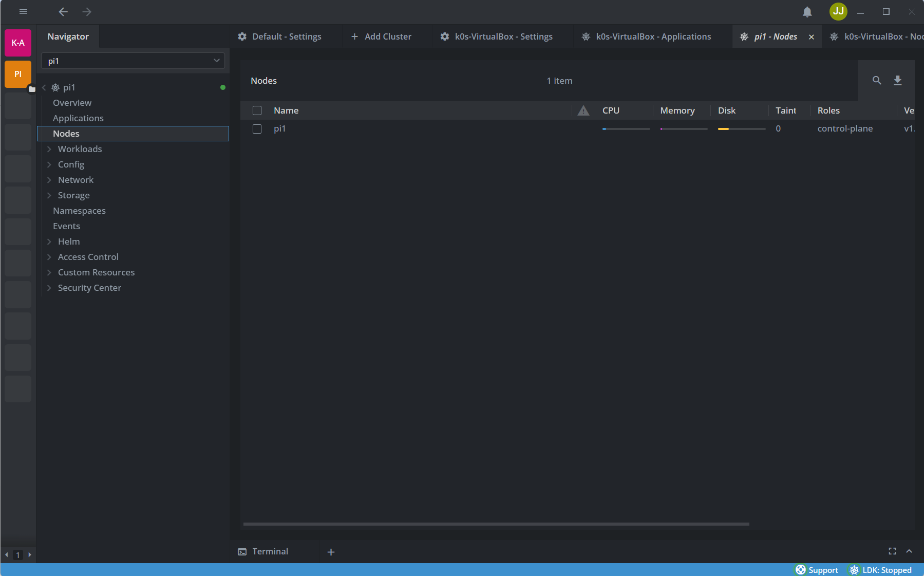924x576 pixels.
Task: Open a new terminal with the plus button
Action: (330, 551)
